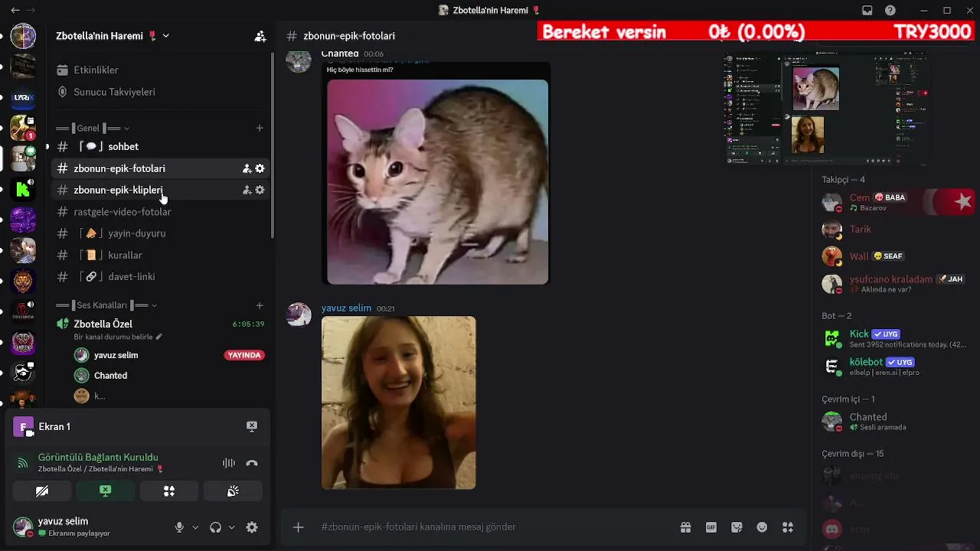
Task: Open the GIF picker
Action: (x=711, y=527)
